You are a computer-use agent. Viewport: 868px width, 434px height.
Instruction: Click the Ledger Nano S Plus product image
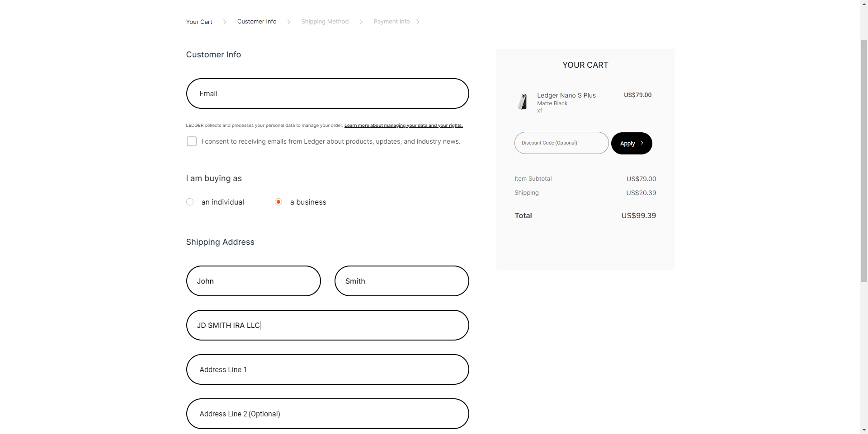(523, 102)
